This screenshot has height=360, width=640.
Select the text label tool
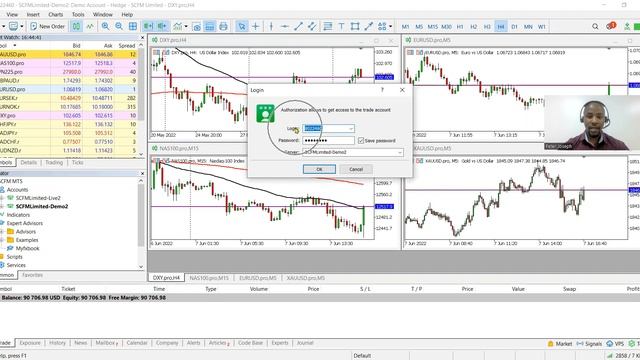pyautogui.click(x=341, y=26)
